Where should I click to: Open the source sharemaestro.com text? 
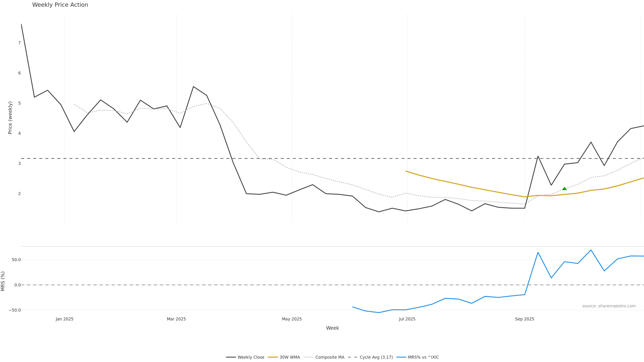coord(609,306)
